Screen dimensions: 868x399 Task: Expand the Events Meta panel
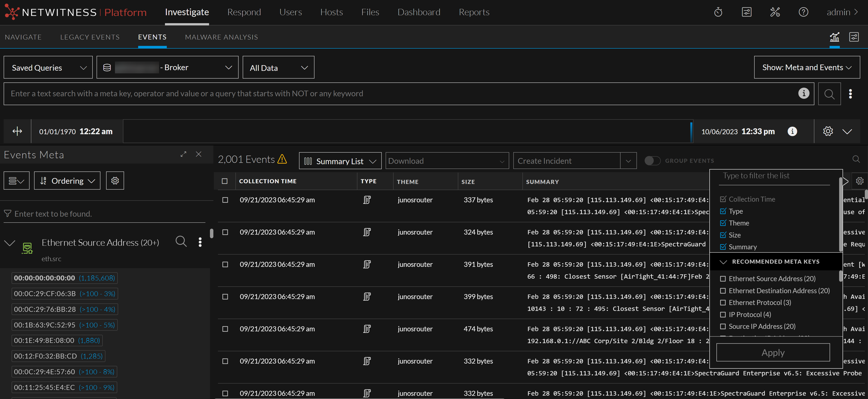[183, 154]
